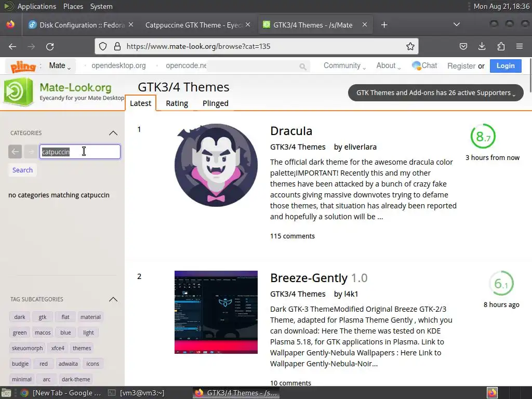Collapse the Tag Subcategories section

113,299
